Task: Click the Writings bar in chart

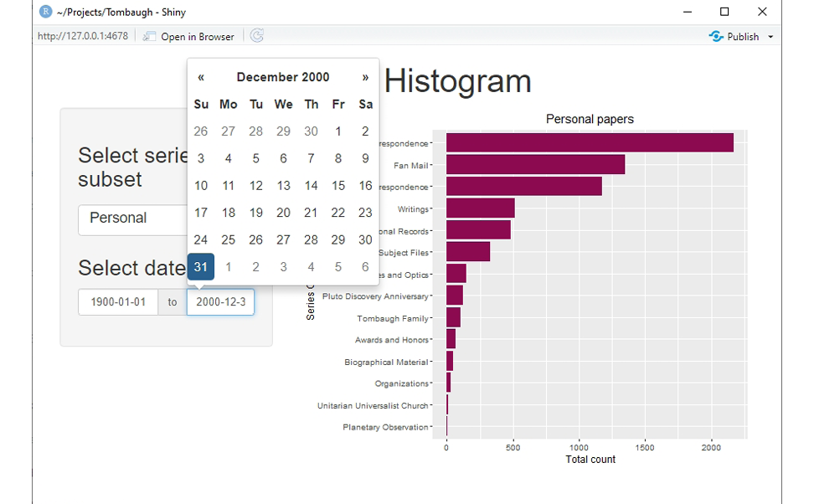Action: [x=480, y=208]
